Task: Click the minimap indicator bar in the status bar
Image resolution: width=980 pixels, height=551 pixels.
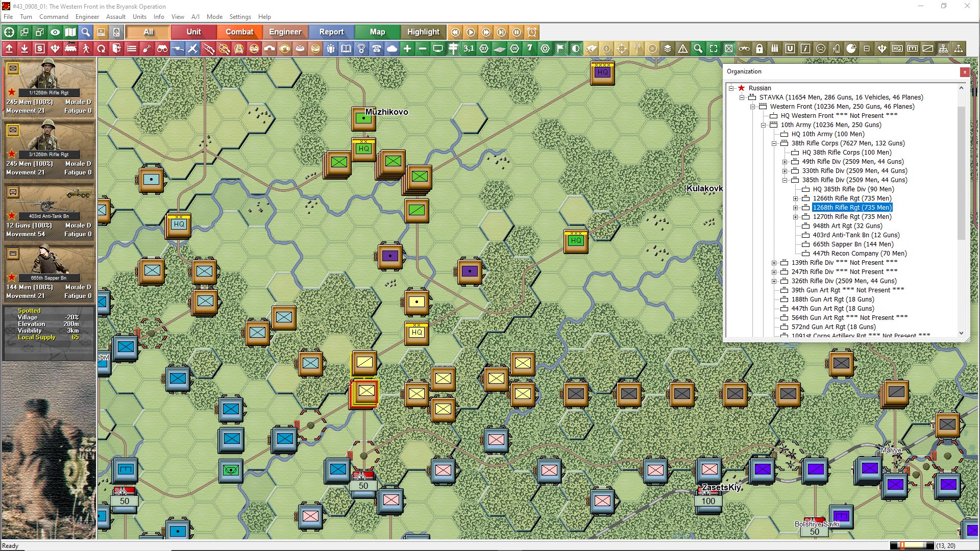Action: (x=912, y=545)
